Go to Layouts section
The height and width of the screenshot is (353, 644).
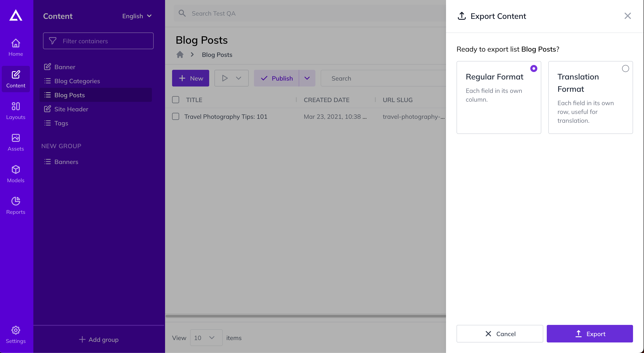16,110
